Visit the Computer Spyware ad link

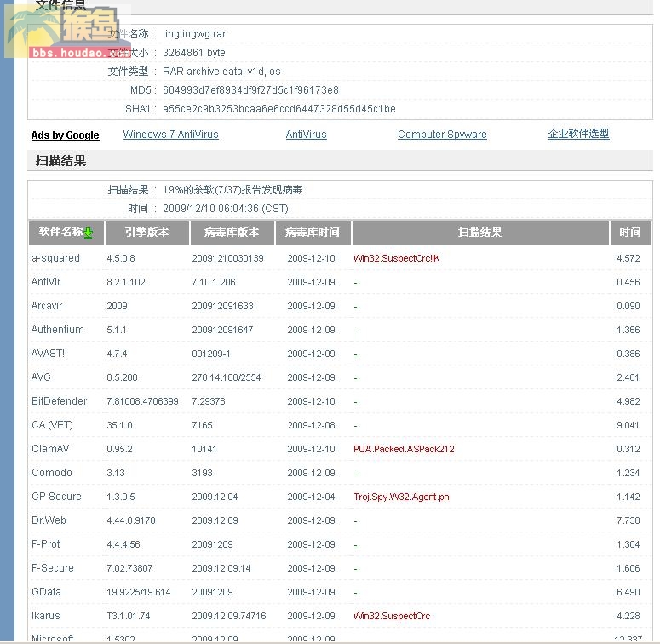442,135
